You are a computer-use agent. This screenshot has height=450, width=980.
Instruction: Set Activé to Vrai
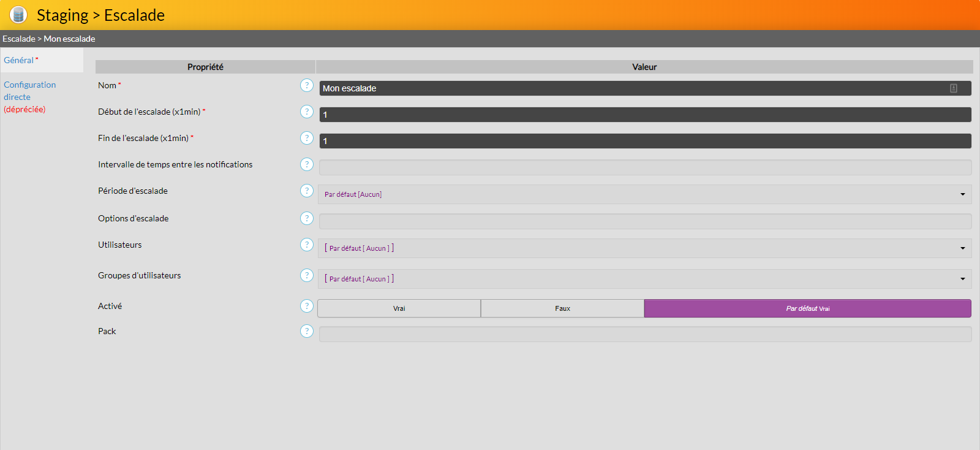(x=399, y=308)
